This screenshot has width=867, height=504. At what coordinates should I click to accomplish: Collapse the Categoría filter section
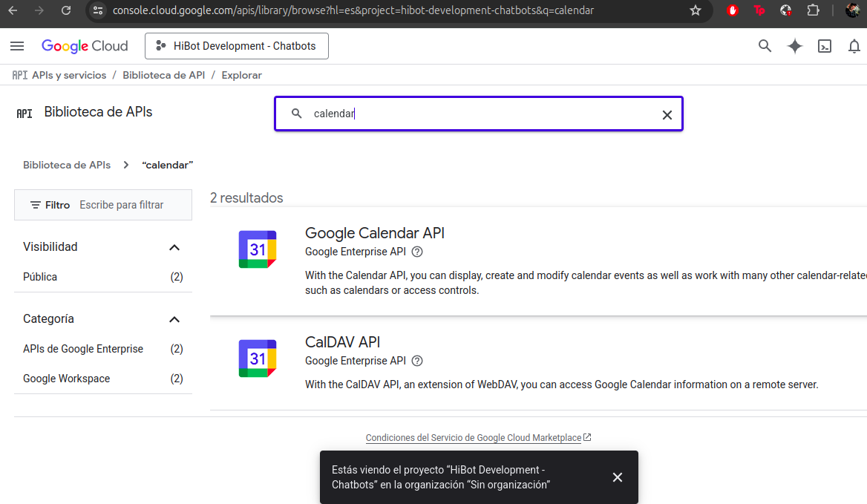coord(174,319)
